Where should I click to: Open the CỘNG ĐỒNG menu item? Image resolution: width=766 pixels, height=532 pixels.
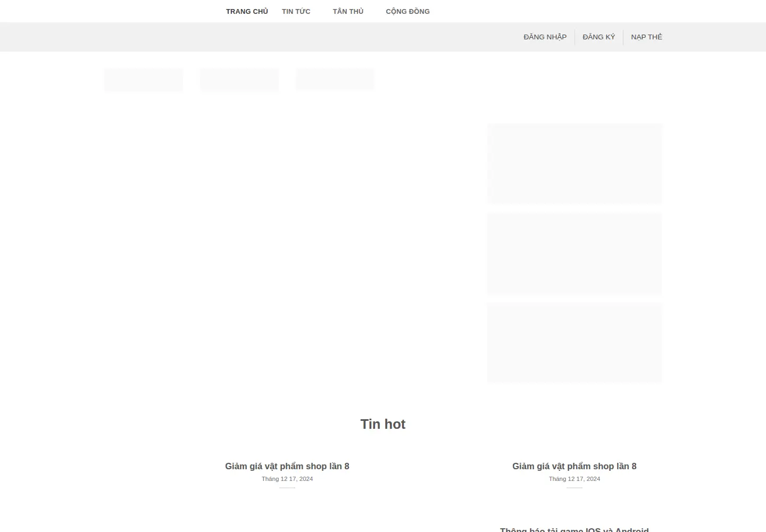click(408, 11)
